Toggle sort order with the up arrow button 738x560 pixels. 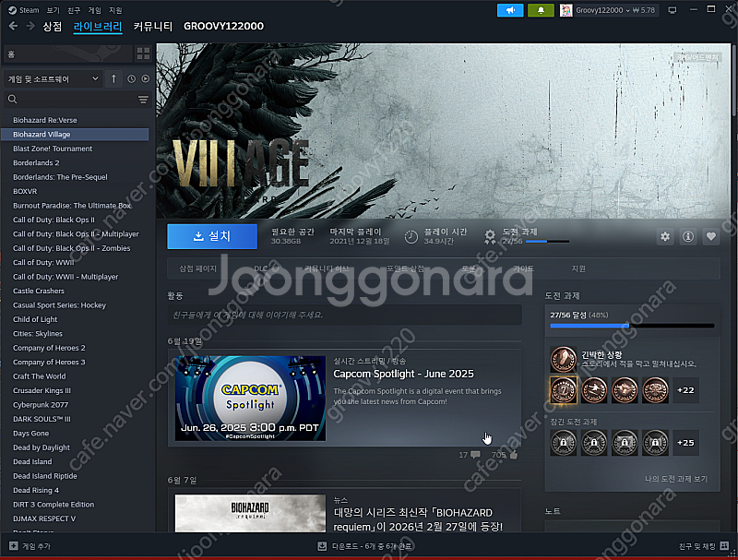coord(113,79)
